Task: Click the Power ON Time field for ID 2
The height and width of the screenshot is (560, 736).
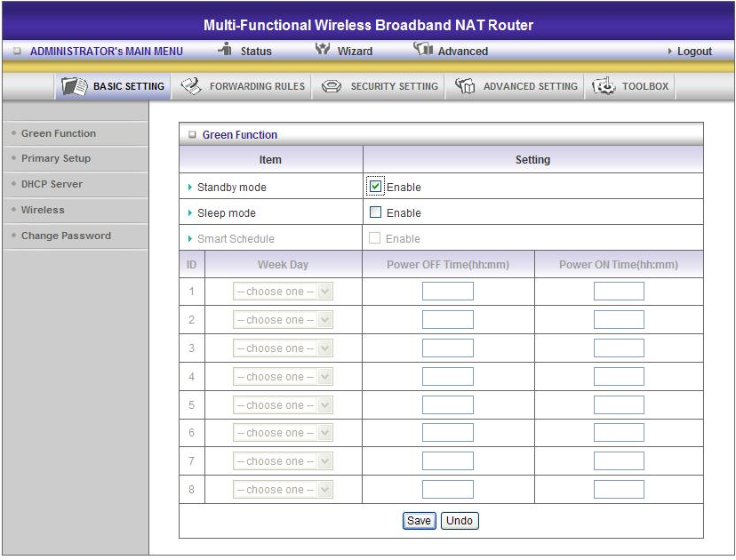Action: pyautogui.click(x=620, y=320)
